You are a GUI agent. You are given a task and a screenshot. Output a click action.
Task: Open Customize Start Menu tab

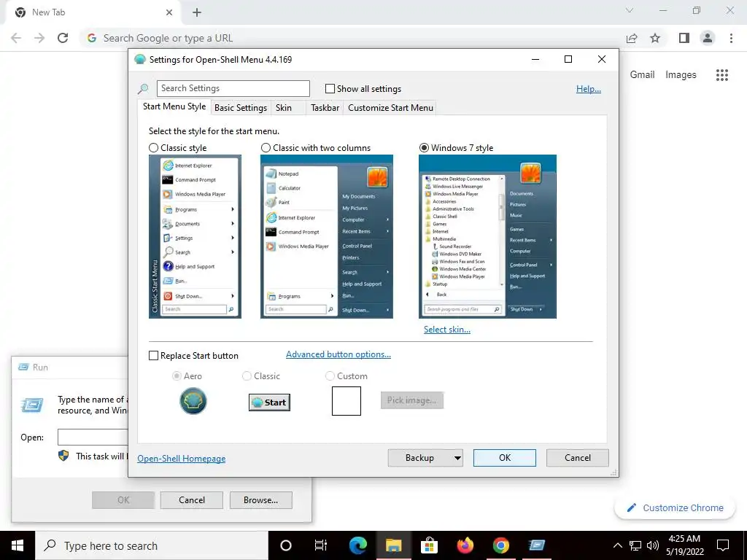(x=391, y=108)
